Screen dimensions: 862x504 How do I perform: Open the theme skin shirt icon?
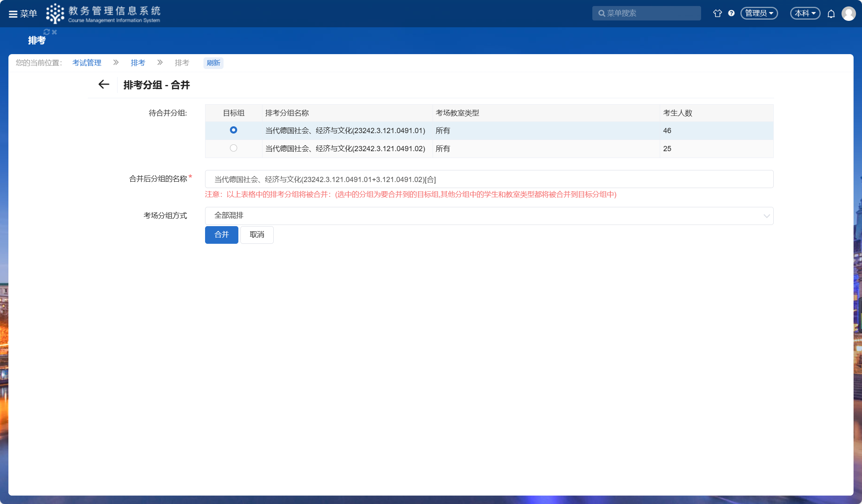coord(717,13)
